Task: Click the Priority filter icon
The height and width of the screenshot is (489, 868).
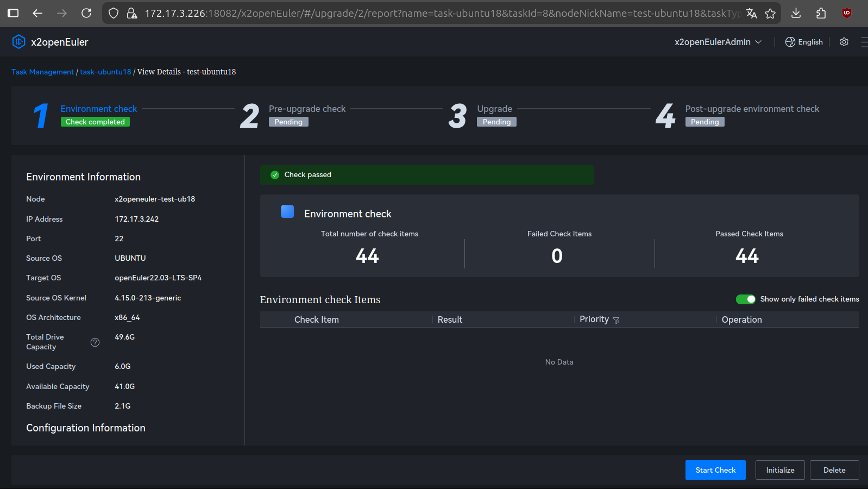Action: tap(616, 321)
